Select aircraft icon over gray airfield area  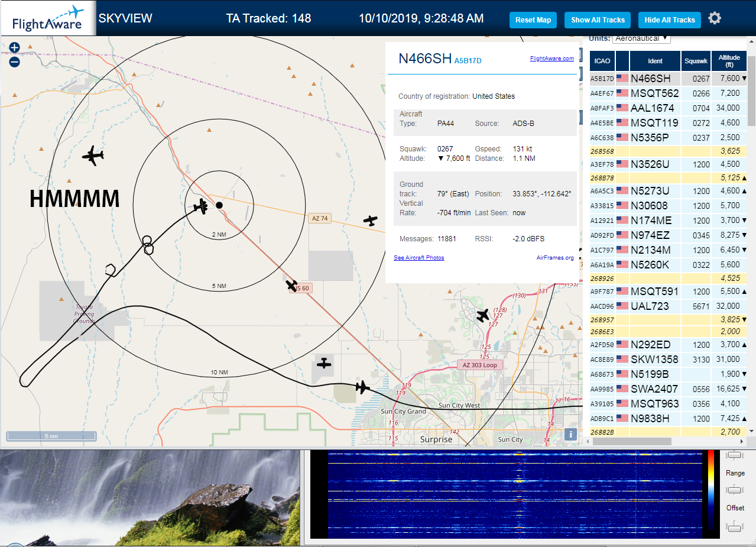tap(324, 363)
